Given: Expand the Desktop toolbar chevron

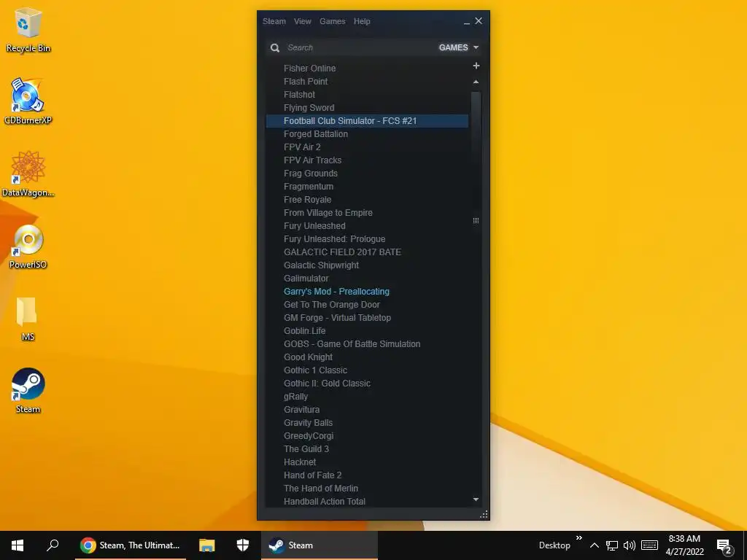Looking at the screenshot, I should click(578, 538).
